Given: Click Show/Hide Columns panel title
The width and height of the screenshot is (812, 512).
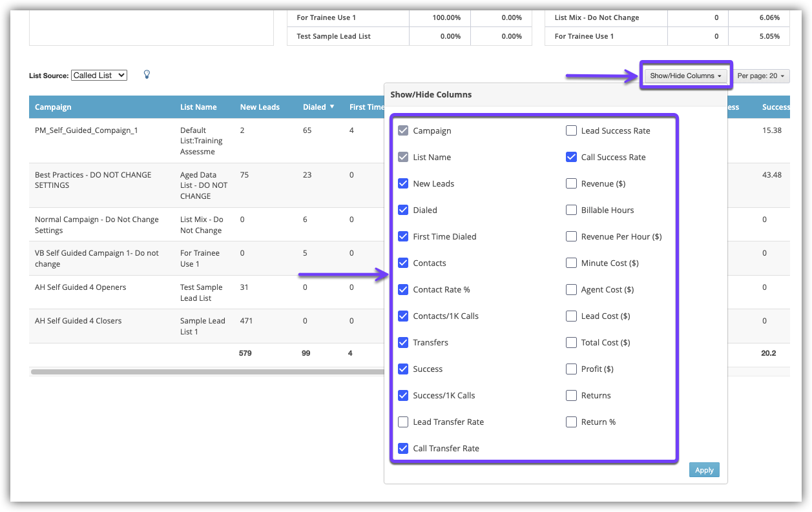Looking at the screenshot, I should pos(431,94).
